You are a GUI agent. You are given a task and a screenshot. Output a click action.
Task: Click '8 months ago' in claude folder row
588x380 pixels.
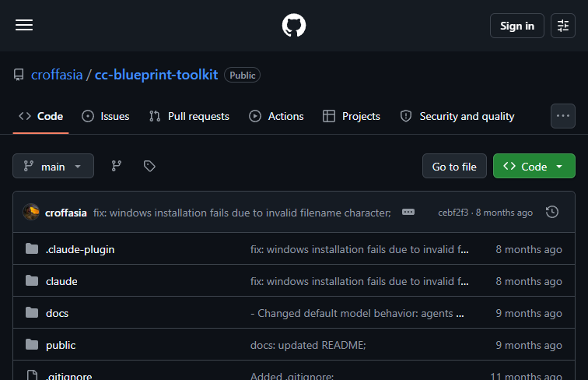529,281
